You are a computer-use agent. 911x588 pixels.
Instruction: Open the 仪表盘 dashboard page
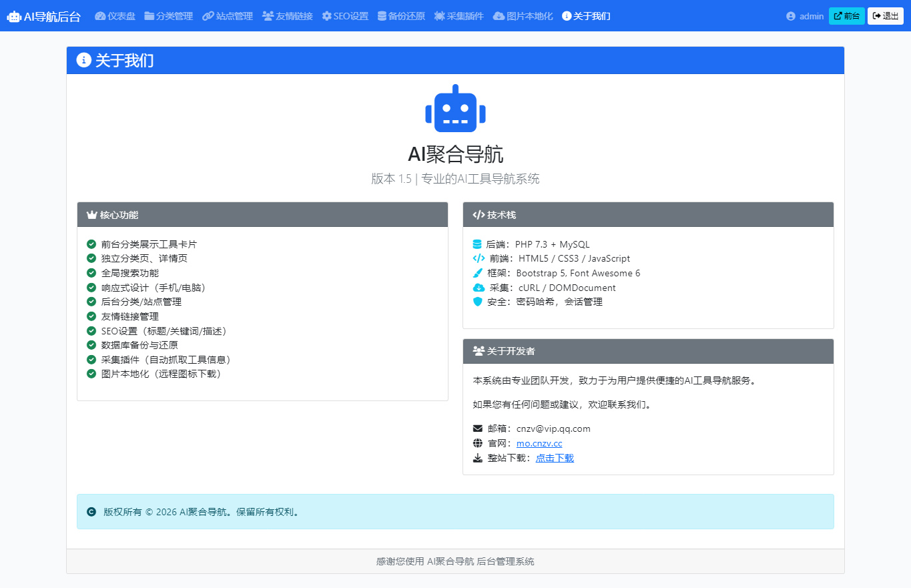(115, 16)
